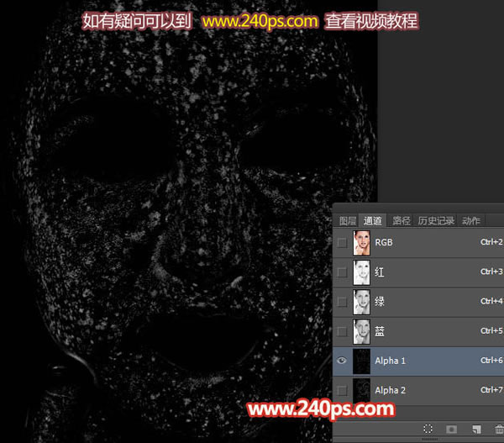Load channel as selection icon
This screenshot has width=504, height=443.
click(x=428, y=430)
